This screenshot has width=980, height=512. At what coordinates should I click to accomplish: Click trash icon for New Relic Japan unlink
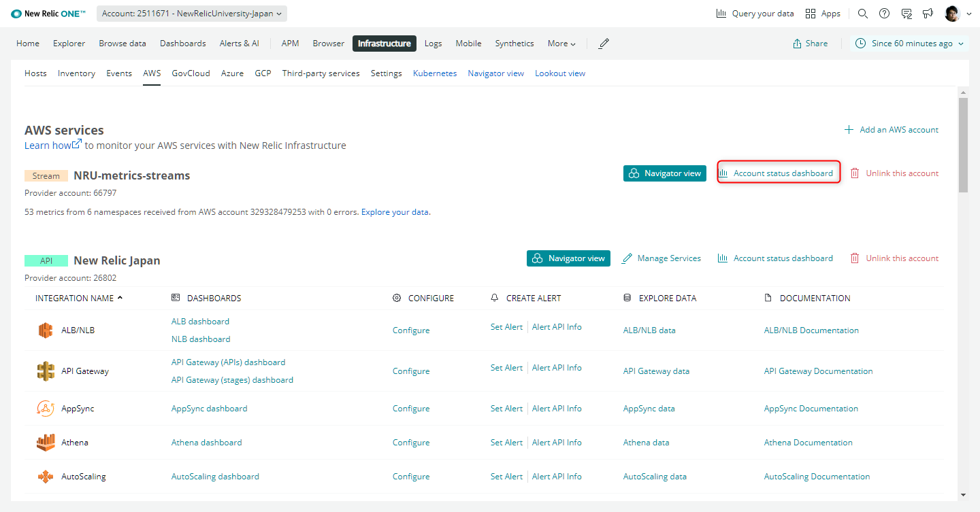tap(855, 258)
